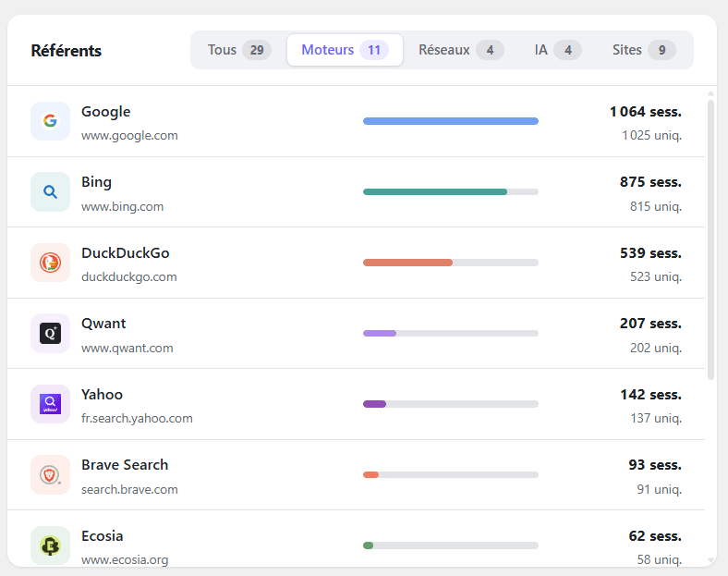Screen dimensions: 728x576
Task: Click the Brave Search lion icon
Action: pyautogui.click(x=50, y=474)
